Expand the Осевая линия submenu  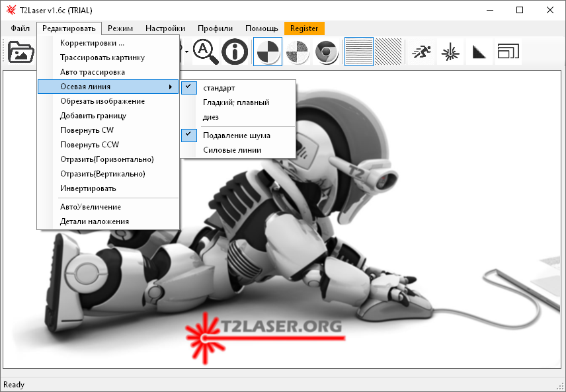pos(108,87)
